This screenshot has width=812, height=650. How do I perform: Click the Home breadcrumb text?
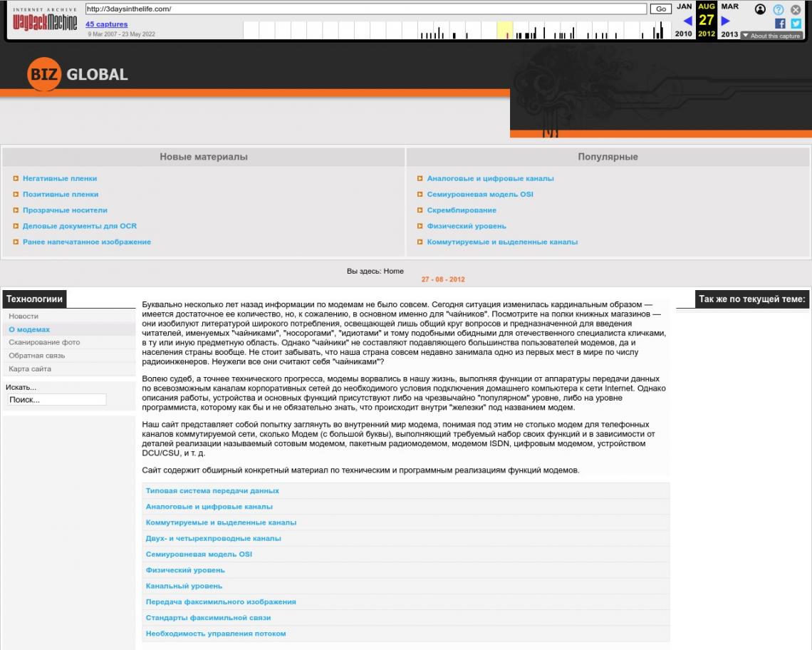(394, 271)
